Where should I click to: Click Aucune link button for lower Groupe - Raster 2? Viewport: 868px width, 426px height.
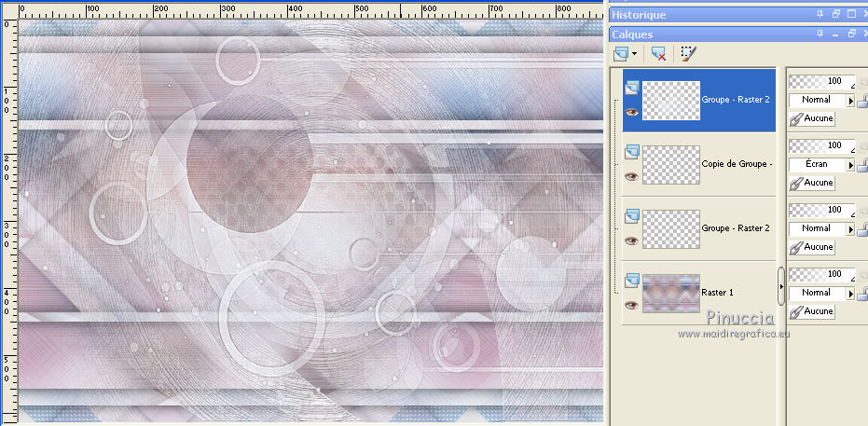coord(811,247)
